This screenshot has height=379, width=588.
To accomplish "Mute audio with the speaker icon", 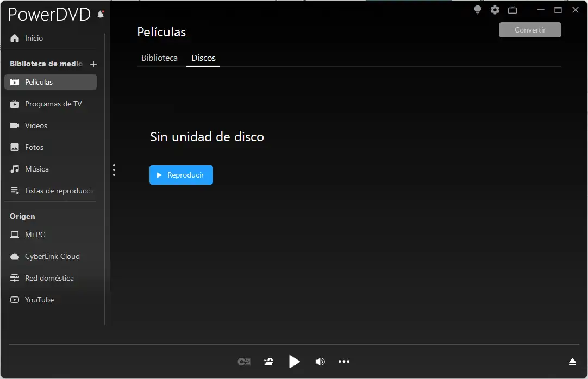I will [320, 362].
